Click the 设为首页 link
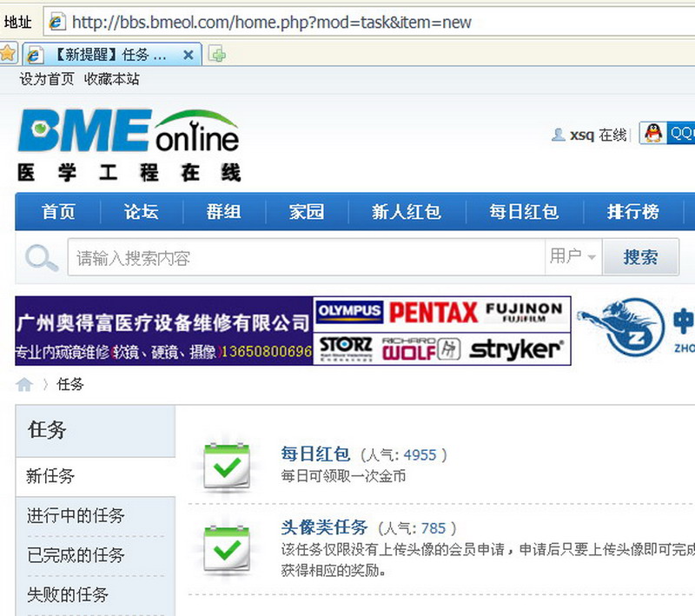This screenshot has height=616, width=695. point(46,79)
